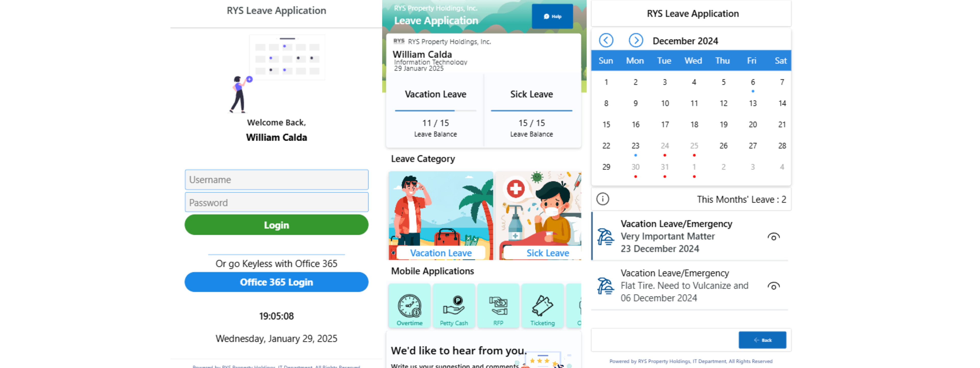The height and width of the screenshot is (368, 980).
Task: Click inside the Username input field
Action: (276, 179)
